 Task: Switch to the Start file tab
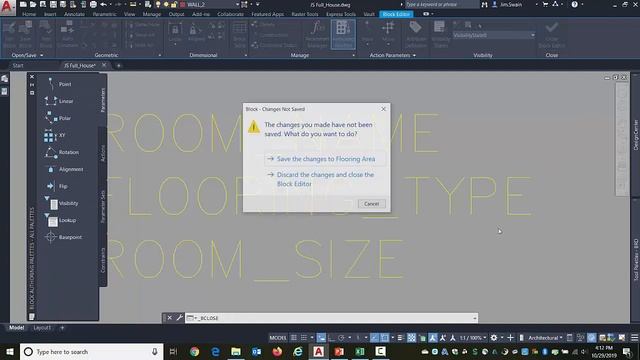[18, 65]
